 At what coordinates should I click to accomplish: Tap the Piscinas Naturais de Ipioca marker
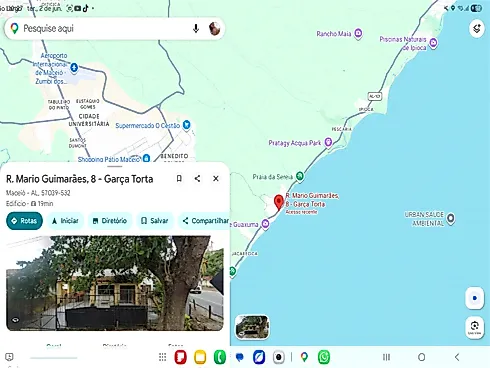433,43
